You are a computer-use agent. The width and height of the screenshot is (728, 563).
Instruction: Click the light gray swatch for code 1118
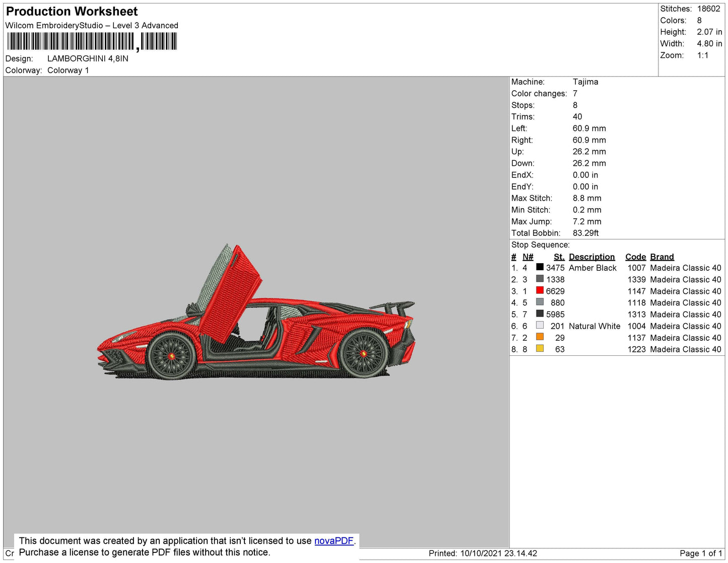(540, 302)
